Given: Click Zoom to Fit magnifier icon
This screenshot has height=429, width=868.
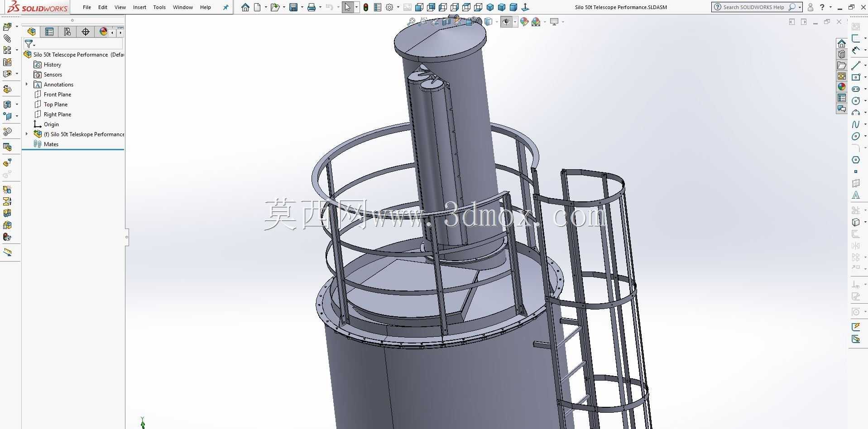Looking at the screenshot, I should pos(411,22).
